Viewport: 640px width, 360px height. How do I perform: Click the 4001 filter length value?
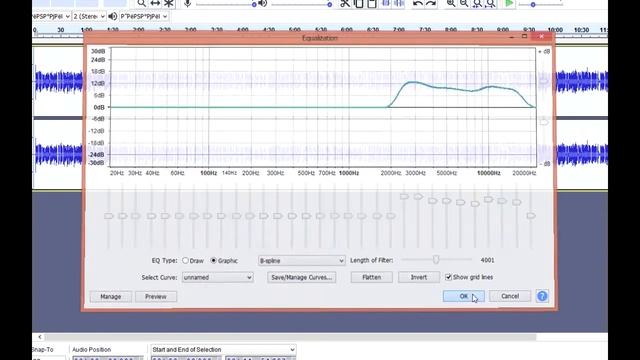point(487,260)
